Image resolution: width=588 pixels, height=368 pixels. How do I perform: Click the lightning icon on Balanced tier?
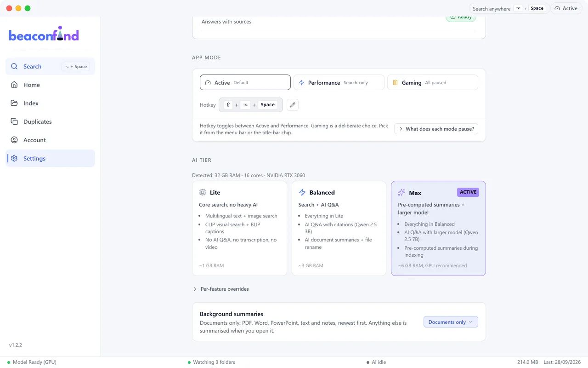[x=302, y=192]
